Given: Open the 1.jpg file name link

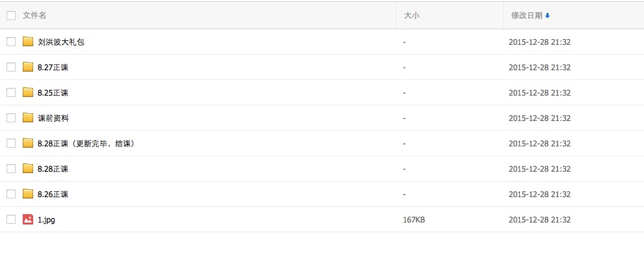Looking at the screenshot, I should [x=46, y=220].
